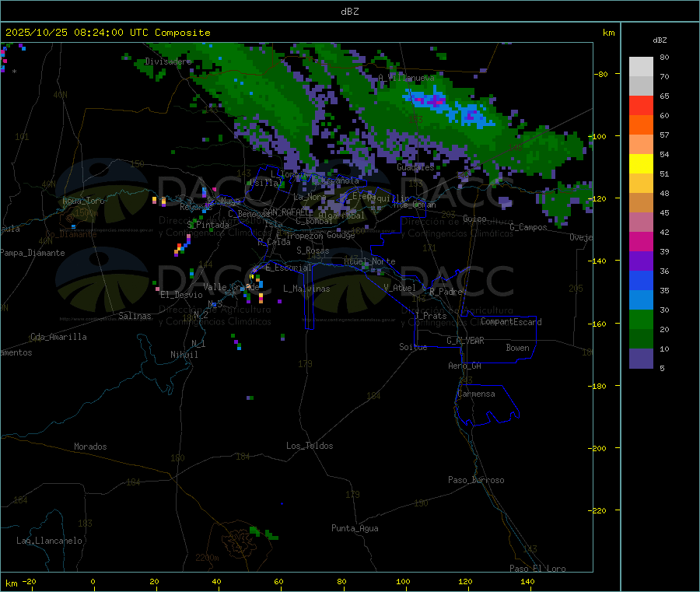This screenshot has height=592, width=700.
Task: Click the 0 km horizontal axis tick
Action: point(93,581)
